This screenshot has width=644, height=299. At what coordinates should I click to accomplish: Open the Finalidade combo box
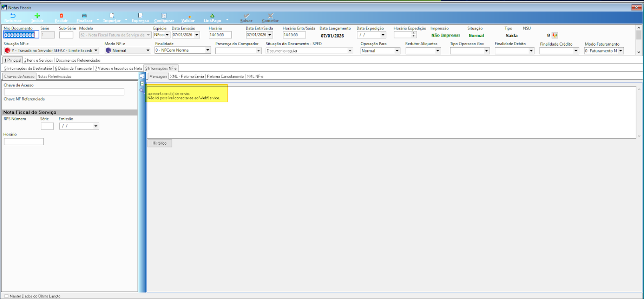click(x=208, y=50)
